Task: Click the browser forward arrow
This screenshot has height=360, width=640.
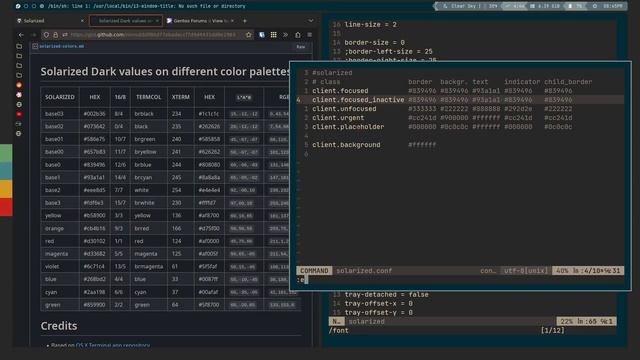Action: pos(34,35)
